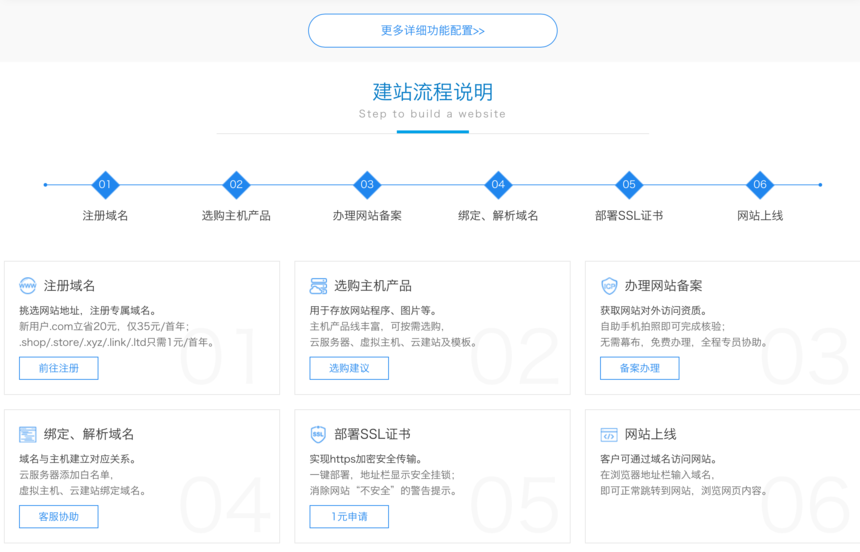
Task: Click the 选购主机产品 card heading
Action: 373,286
